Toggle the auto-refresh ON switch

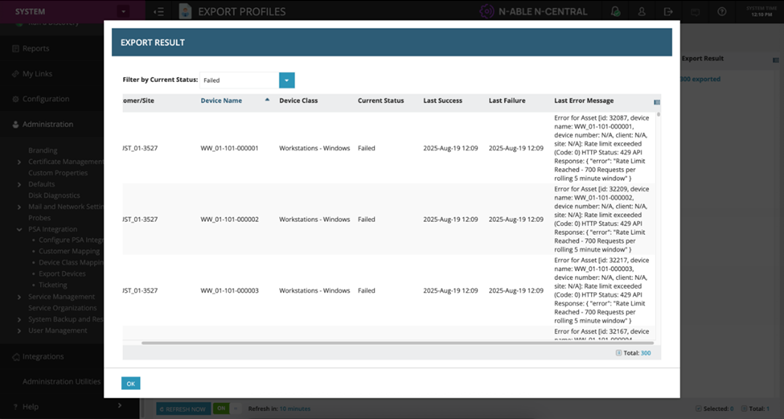(x=221, y=409)
